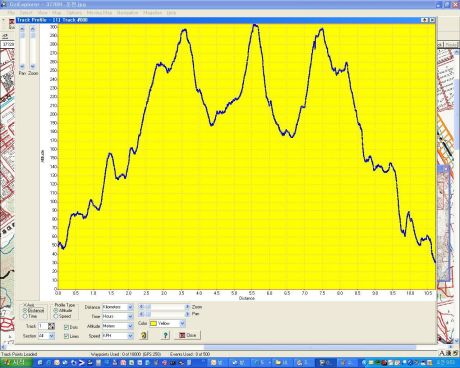Toggle the Lines checkbox
The image size is (460, 368).
(66, 336)
